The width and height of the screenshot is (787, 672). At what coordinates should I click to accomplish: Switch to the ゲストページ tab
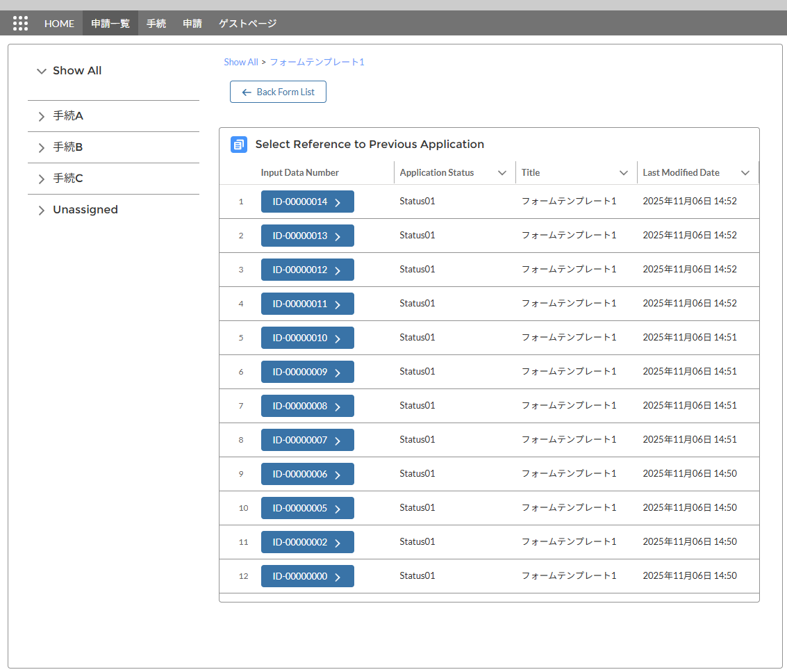pos(247,24)
